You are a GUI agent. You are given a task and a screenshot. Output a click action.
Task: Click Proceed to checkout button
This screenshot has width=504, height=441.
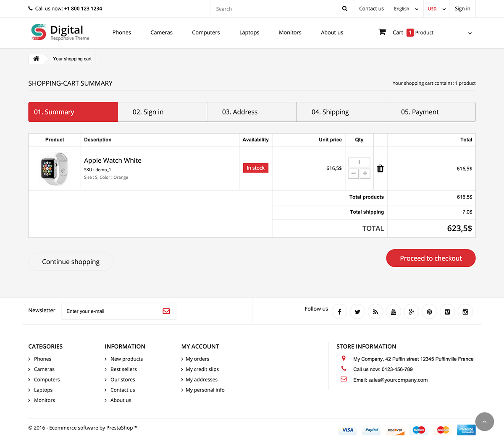431,258
